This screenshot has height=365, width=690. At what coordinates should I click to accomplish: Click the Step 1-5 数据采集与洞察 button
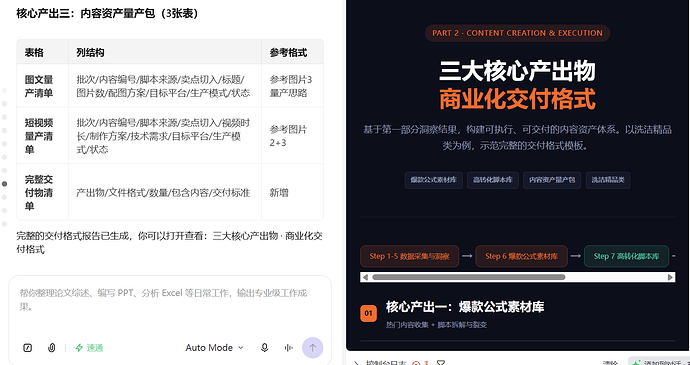409,256
